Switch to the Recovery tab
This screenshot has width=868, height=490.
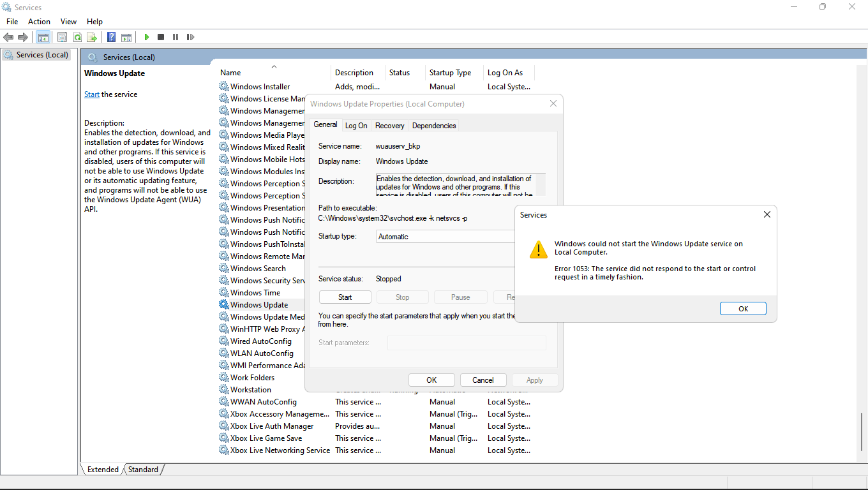pyautogui.click(x=390, y=126)
